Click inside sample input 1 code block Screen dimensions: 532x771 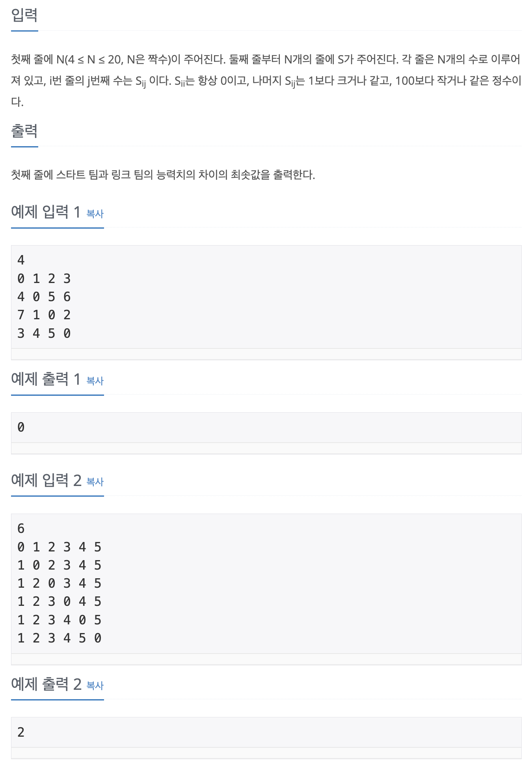266,297
